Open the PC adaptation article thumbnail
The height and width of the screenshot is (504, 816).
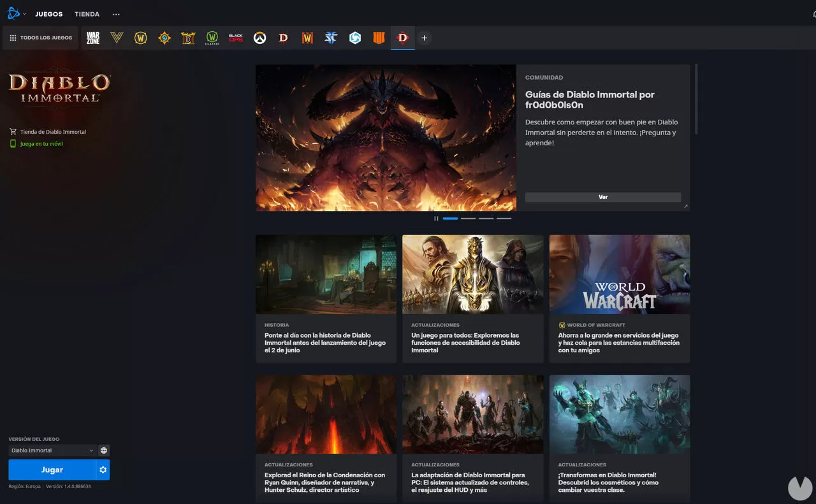tap(472, 414)
